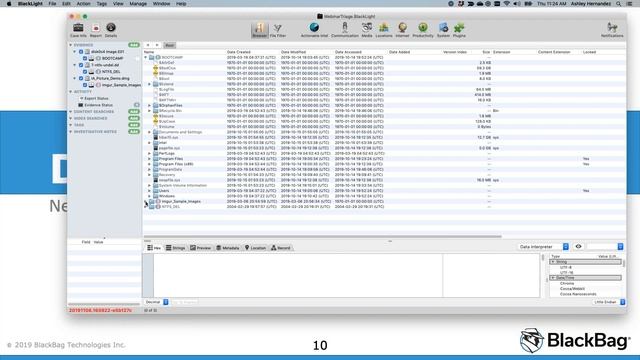
Task: Toggle the 7-ntfs-undel.dd checkbox
Action: [81, 65]
